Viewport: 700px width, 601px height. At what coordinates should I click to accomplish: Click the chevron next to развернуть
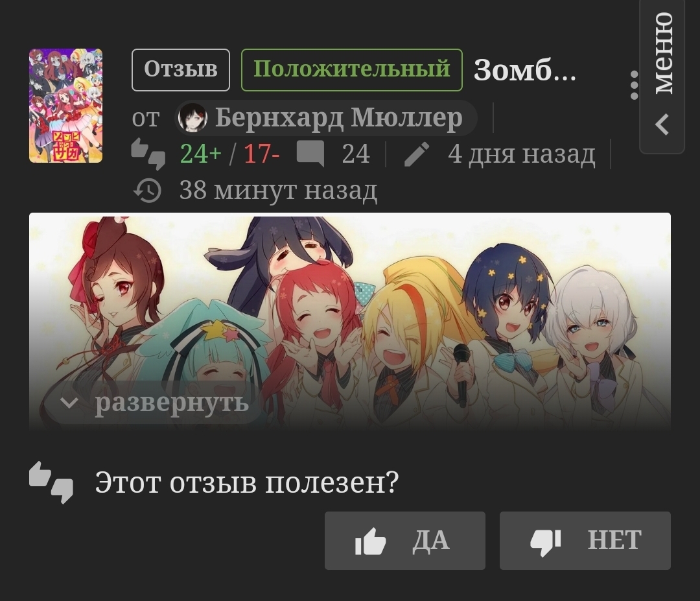tap(69, 403)
